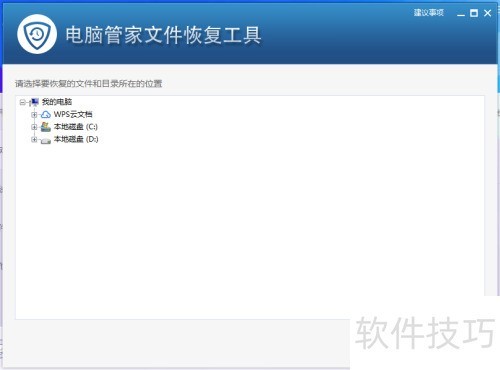
Task: Maximize the file recovery tool window
Action: coord(474,13)
